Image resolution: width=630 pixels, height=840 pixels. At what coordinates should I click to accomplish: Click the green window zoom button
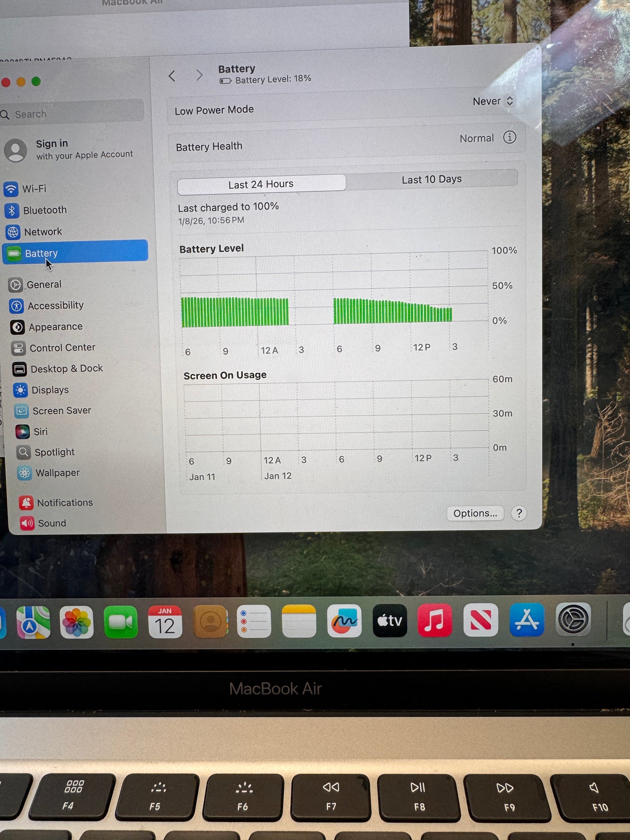coord(36,82)
